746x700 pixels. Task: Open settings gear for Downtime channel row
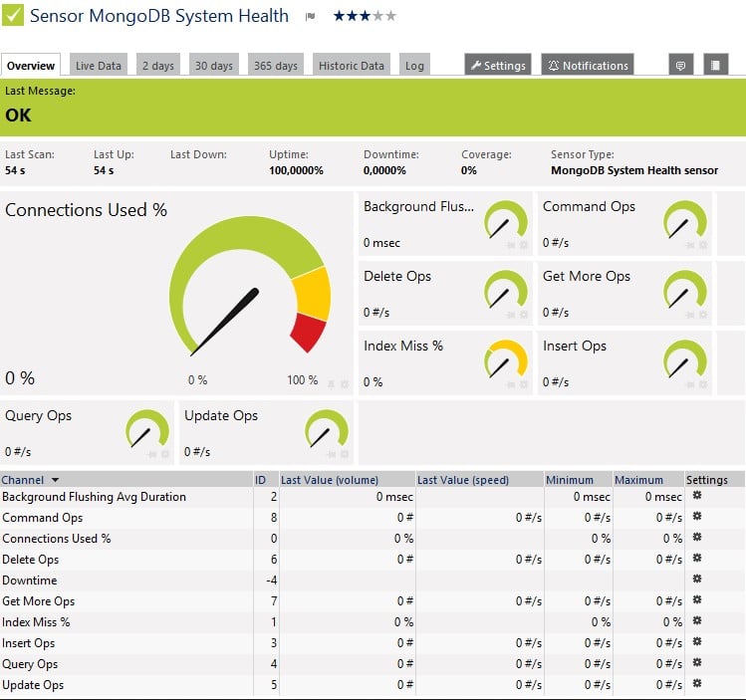pos(697,580)
